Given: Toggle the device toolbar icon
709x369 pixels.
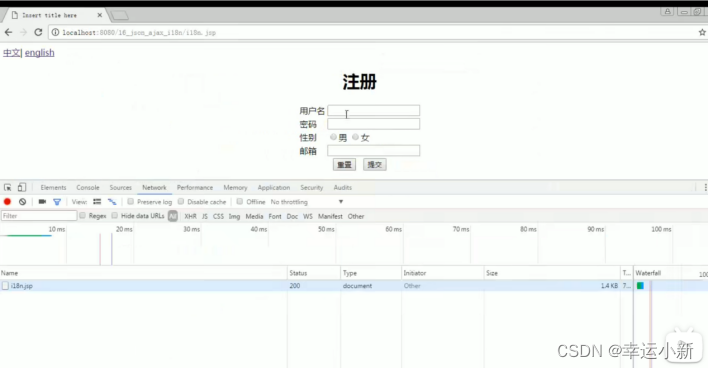Looking at the screenshot, I should [x=22, y=187].
